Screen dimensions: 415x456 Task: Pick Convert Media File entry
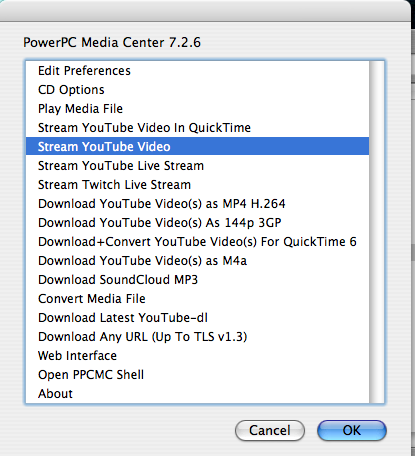(x=197, y=299)
